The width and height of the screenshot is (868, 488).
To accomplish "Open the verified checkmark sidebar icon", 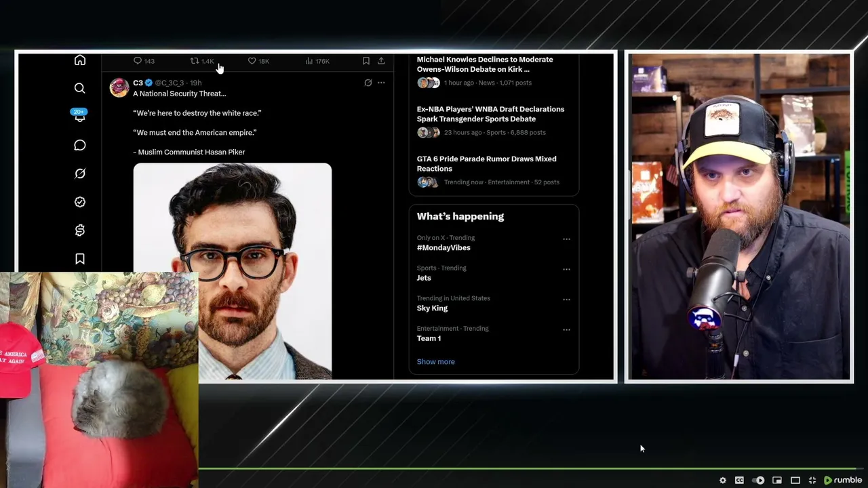I will [x=80, y=202].
